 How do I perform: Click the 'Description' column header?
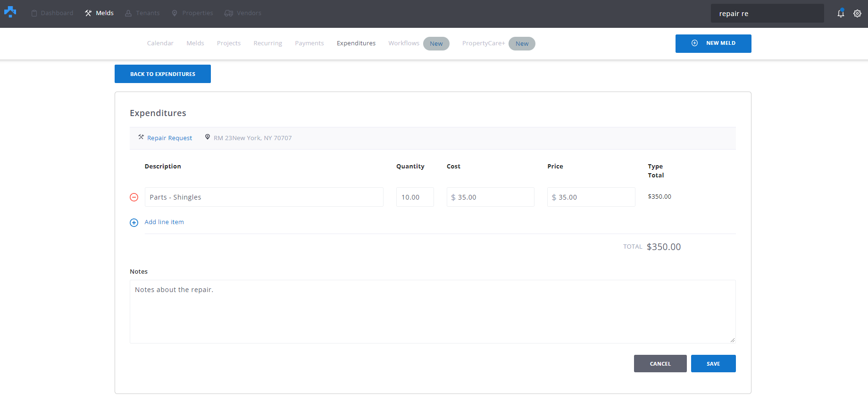pyautogui.click(x=163, y=166)
